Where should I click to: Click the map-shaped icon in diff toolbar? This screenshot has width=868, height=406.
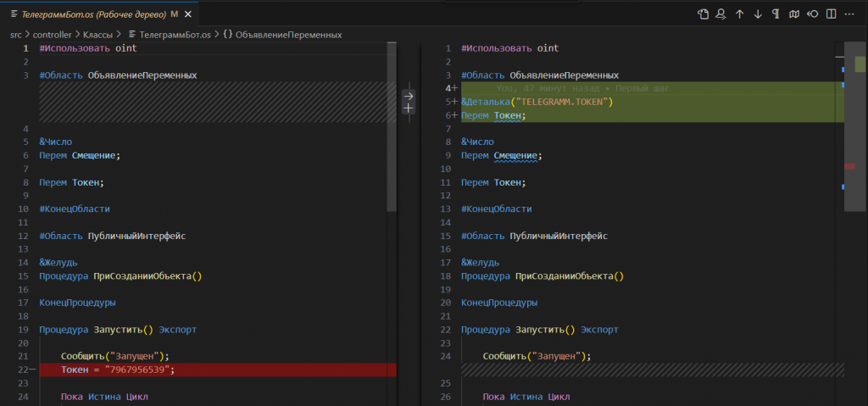[794, 14]
